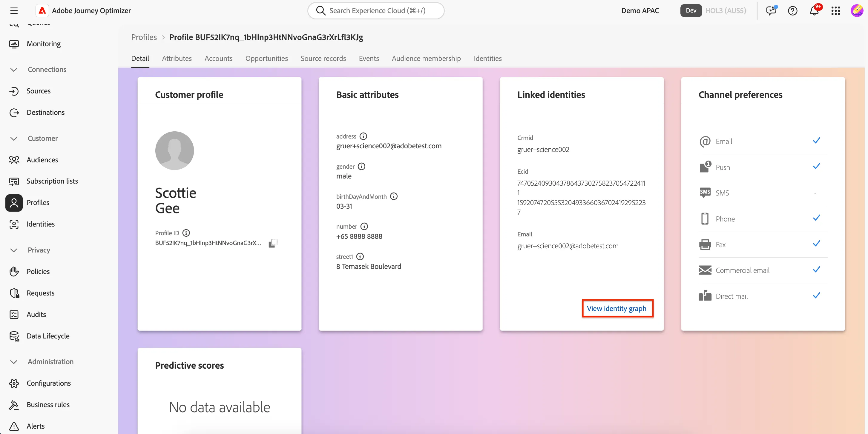
Task: Open the notifications bell icon
Action: (x=814, y=10)
